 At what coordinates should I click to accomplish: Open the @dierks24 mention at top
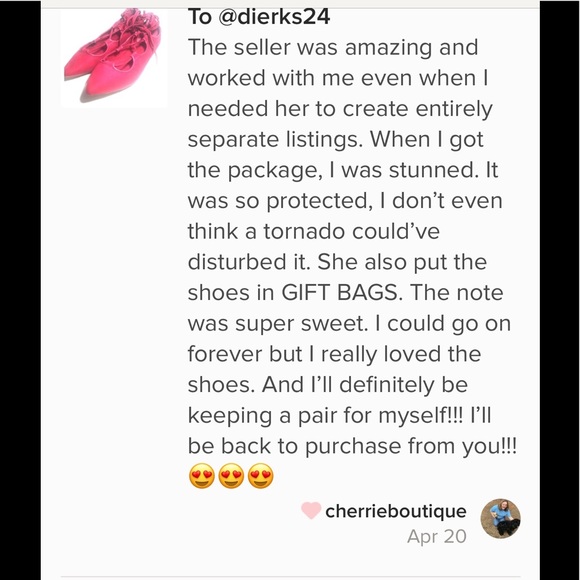coord(274,17)
